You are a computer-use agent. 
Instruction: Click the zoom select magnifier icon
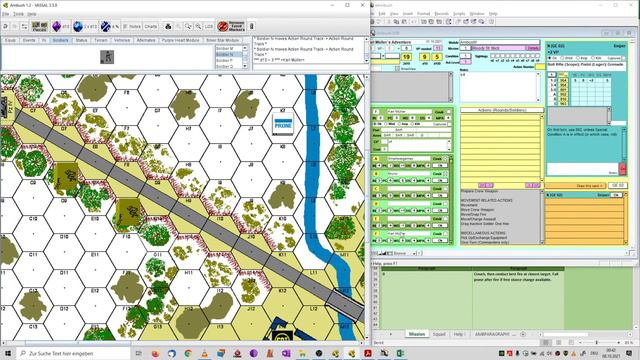click(188, 27)
